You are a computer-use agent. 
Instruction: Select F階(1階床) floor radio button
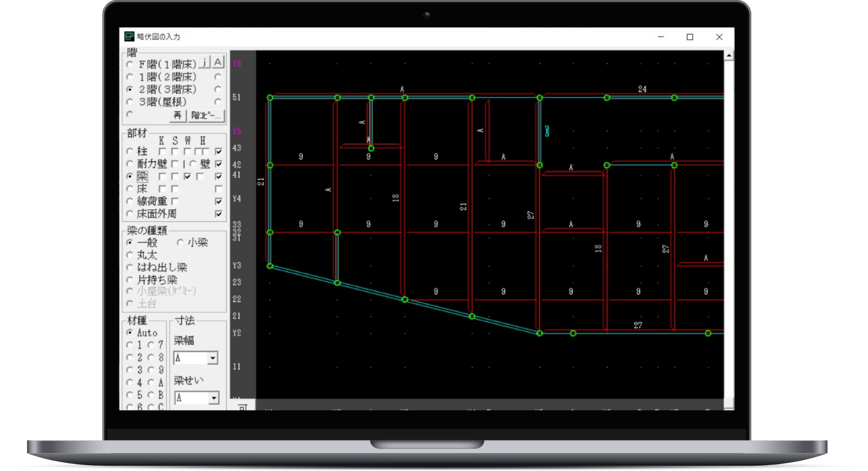tap(129, 64)
